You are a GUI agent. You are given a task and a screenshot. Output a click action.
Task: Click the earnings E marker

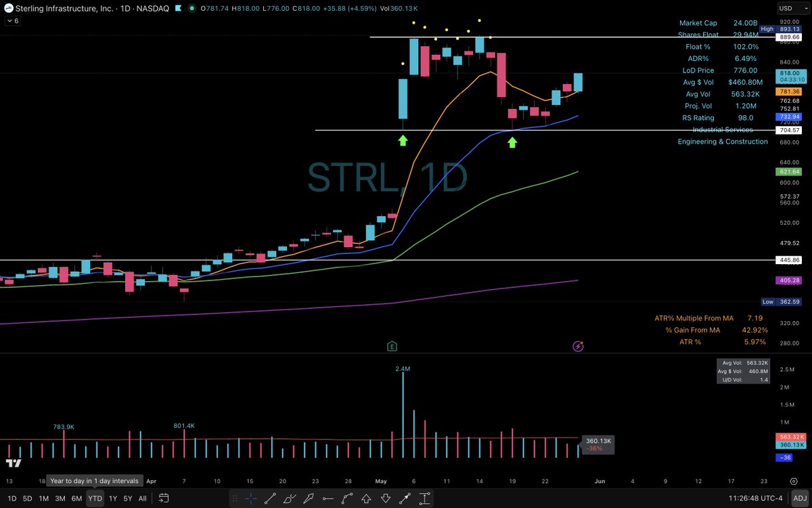(391, 346)
